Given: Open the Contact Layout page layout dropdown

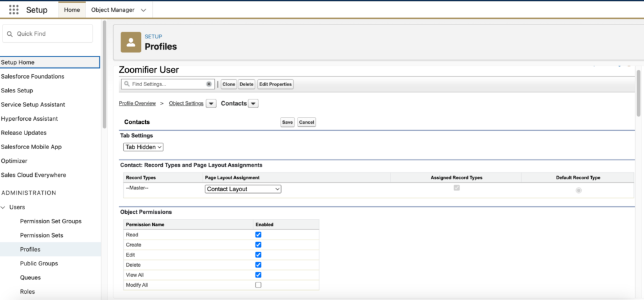Looking at the screenshot, I should [243, 189].
